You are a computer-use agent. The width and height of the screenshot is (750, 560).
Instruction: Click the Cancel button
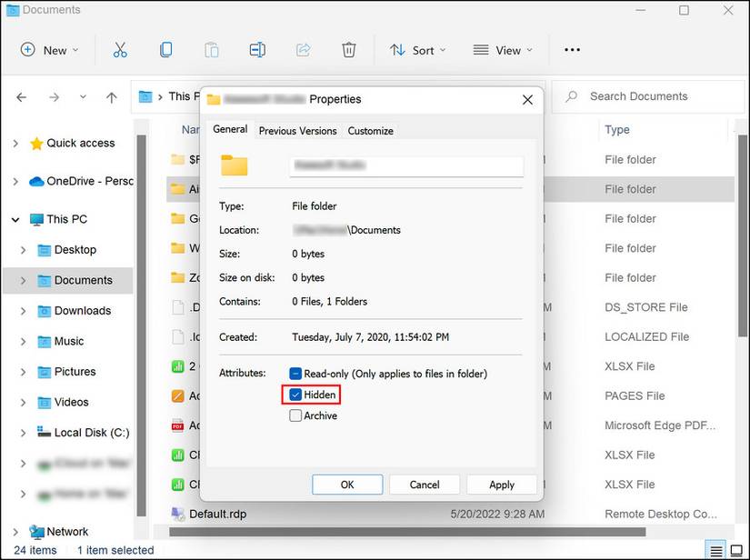(425, 485)
